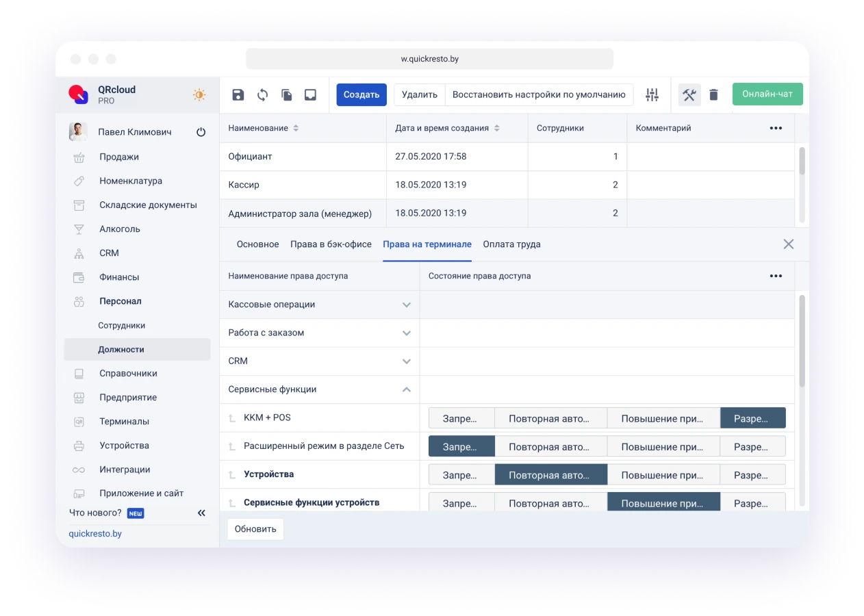Click the trash bin icon

point(713,95)
